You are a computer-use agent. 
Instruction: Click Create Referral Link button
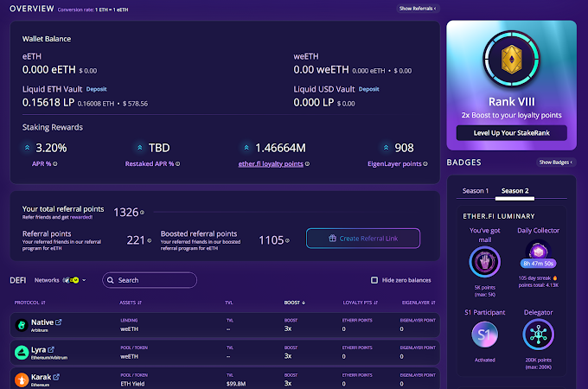click(x=363, y=239)
